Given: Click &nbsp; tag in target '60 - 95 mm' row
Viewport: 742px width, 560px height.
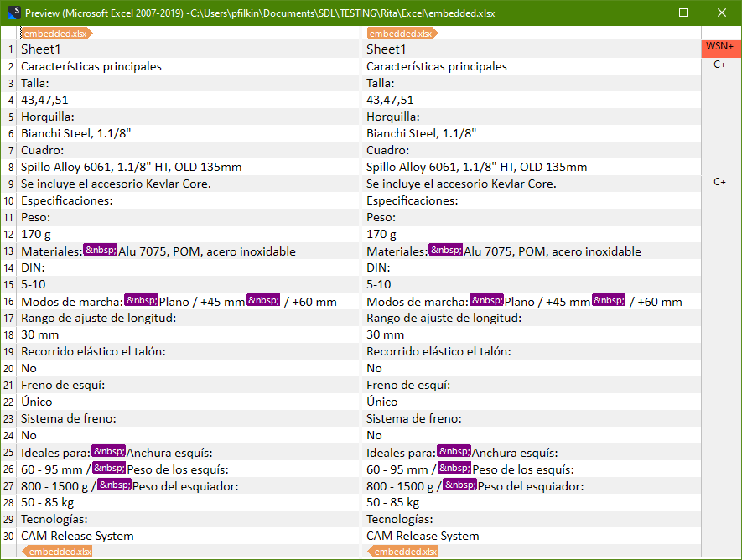Looking at the screenshot, I should point(454,469).
